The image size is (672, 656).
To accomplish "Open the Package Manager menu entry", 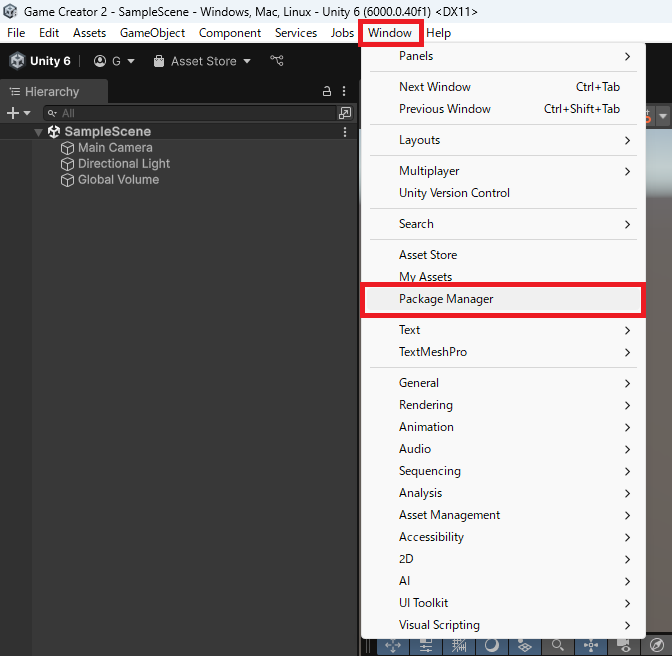I will 503,299.
